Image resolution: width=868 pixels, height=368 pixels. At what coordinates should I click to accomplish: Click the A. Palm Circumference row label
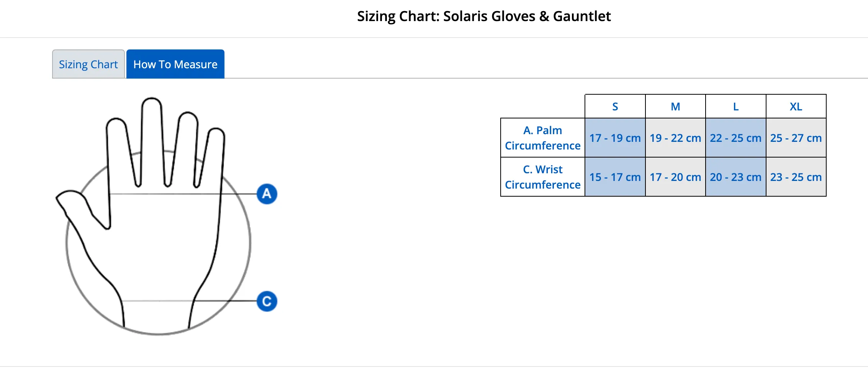click(x=543, y=138)
